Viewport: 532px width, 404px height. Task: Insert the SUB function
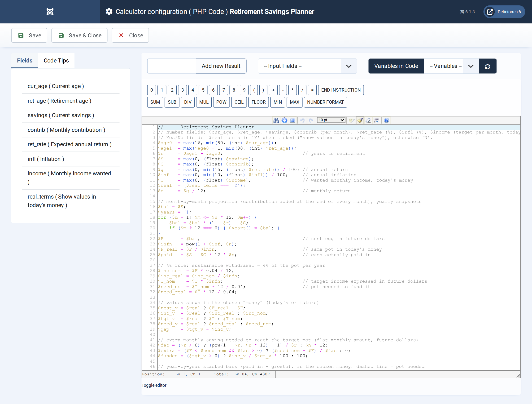[x=172, y=102]
